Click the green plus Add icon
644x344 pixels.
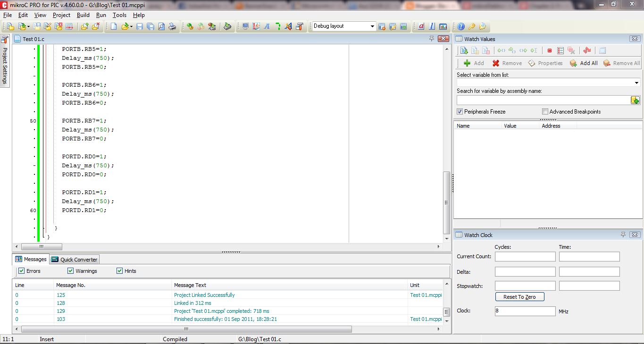pyautogui.click(x=467, y=63)
